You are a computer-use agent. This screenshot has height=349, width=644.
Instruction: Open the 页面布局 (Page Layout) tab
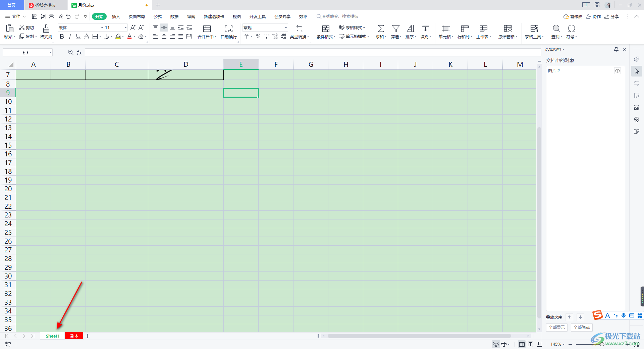coord(137,16)
